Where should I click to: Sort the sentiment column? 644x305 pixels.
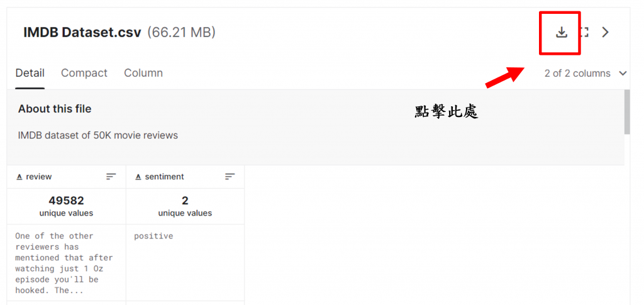tap(230, 177)
